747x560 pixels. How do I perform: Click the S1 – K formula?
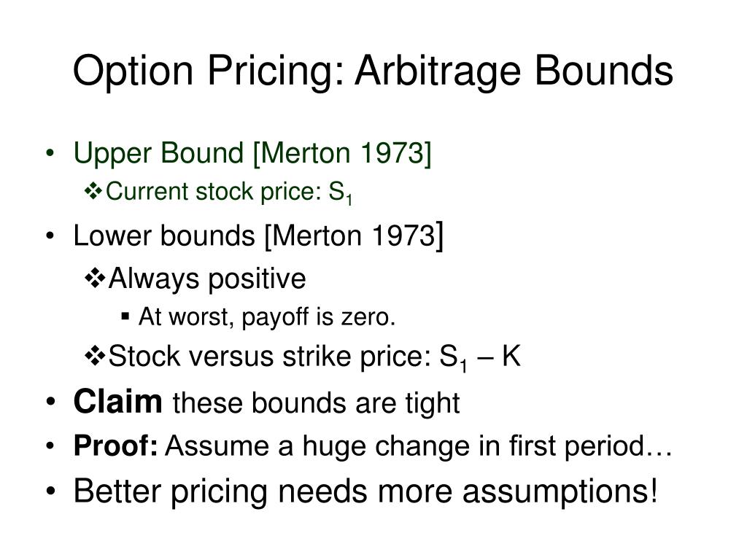(x=480, y=358)
